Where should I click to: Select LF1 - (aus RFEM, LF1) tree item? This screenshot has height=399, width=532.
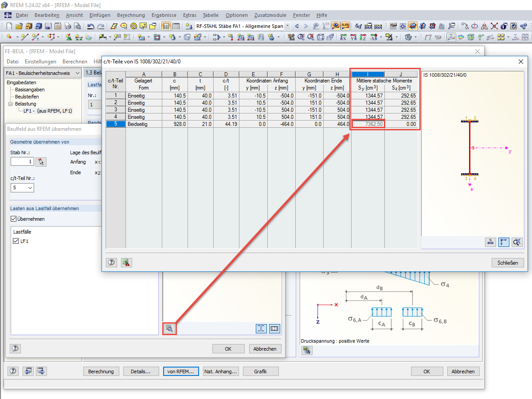pyautogui.click(x=47, y=111)
